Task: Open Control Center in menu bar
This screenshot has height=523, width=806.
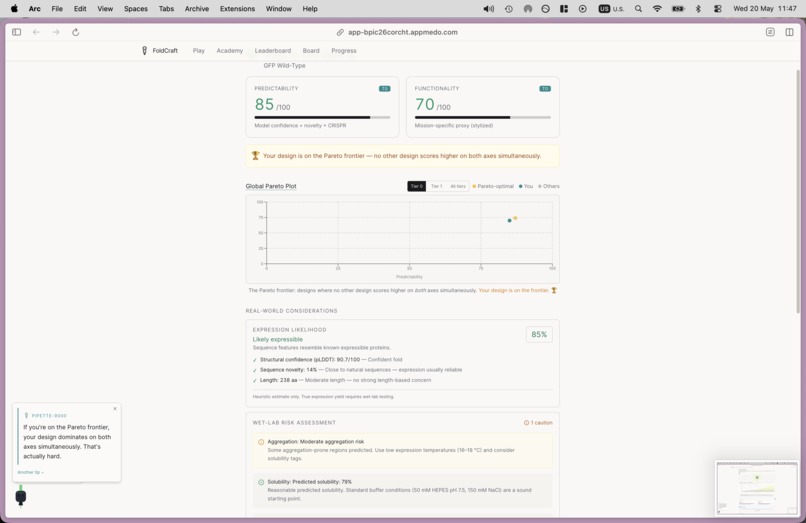Action: click(718, 9)
